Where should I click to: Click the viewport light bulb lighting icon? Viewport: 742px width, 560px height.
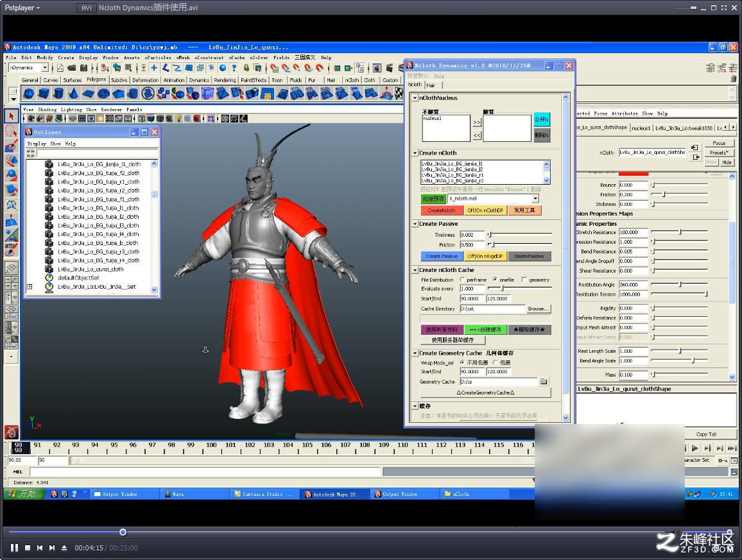click(x=179, y=118)
